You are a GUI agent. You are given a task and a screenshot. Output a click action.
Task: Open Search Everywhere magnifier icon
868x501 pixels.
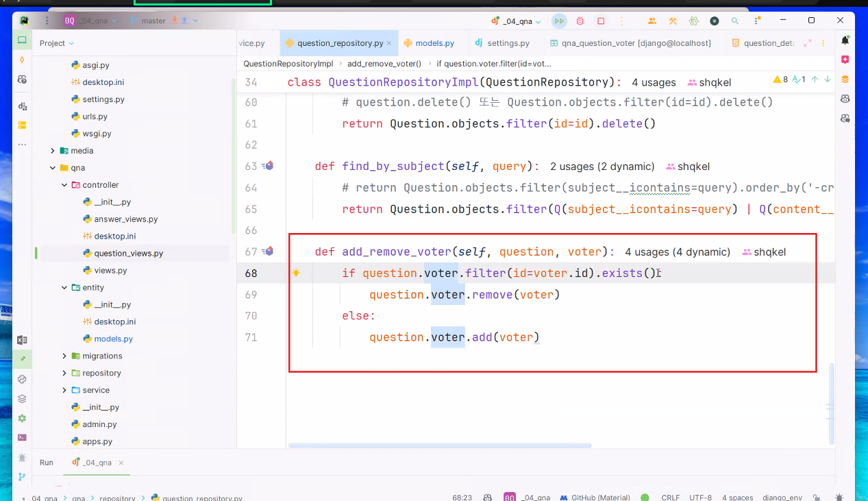pos(735,21)
